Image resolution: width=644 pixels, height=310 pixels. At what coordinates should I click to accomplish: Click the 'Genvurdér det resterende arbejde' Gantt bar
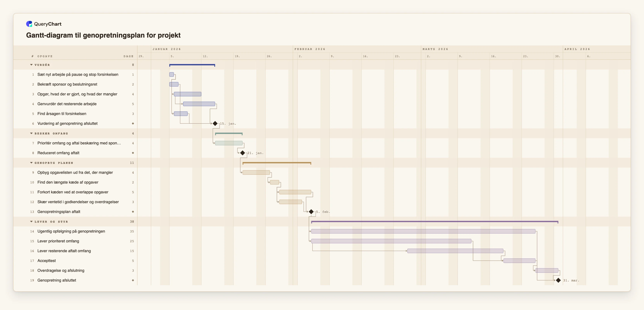[x=199, y=104]
